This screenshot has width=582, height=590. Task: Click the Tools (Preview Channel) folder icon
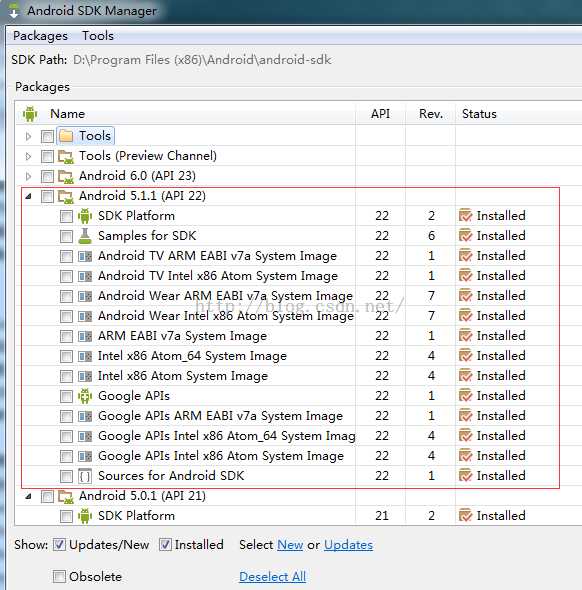point(66,156)
